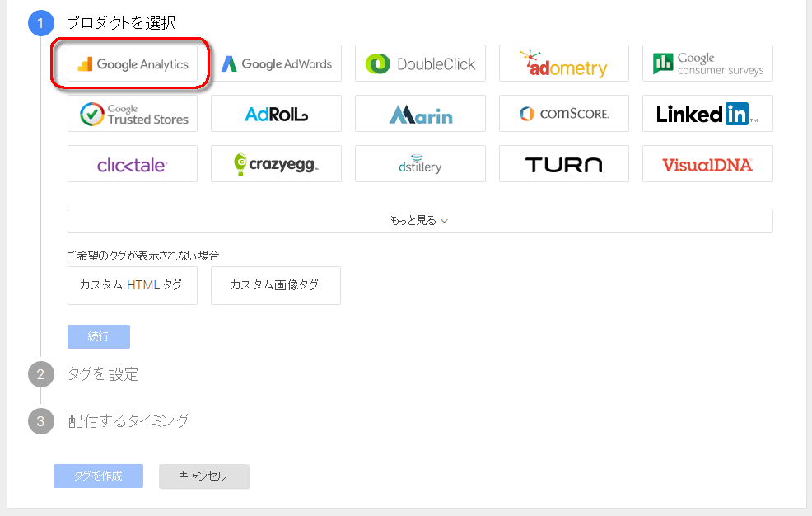Expand the もっと見る product list
The height and width of the screenshot is (516, 812).
(420, 221)
